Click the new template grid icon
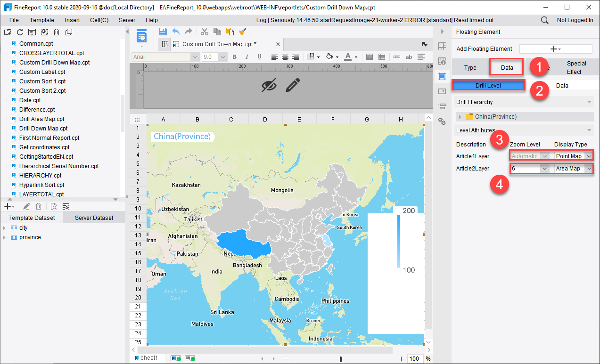Screen dimensions: 600x364 (165, 44)
